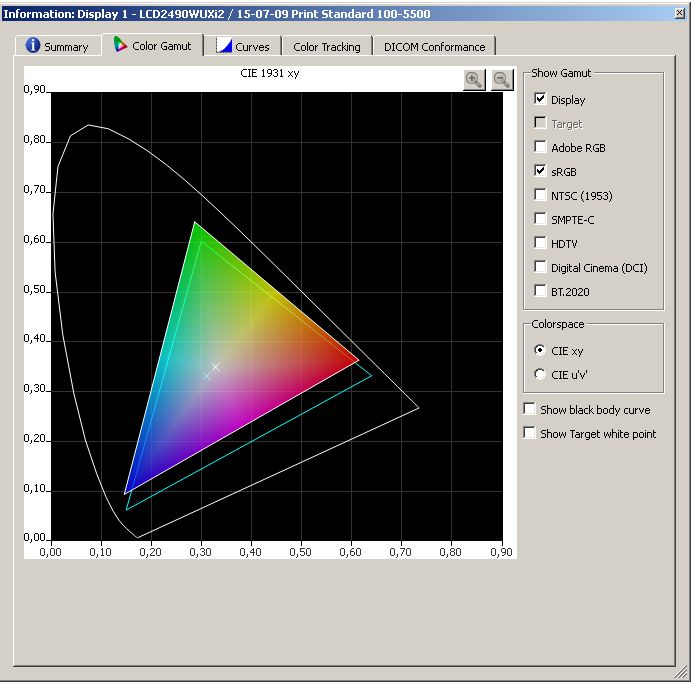The height and width of the screenshot is (684, 692).
Task: Uncheck the Display gamut checkbox
Action: 541,100
